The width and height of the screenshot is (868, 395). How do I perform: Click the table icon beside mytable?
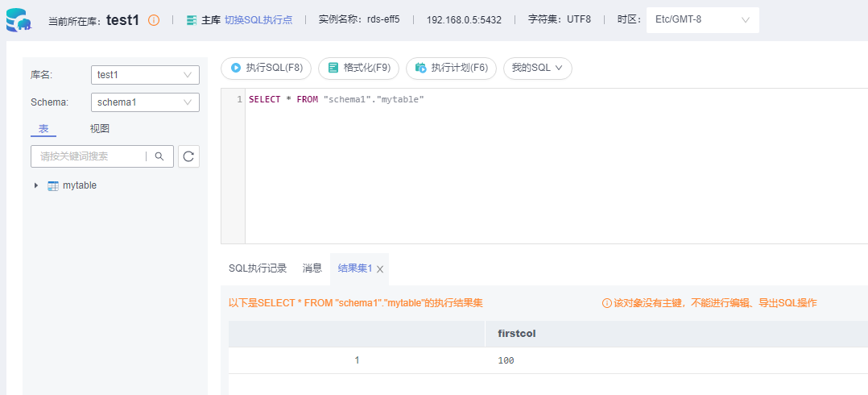click(x=53, y=186)
